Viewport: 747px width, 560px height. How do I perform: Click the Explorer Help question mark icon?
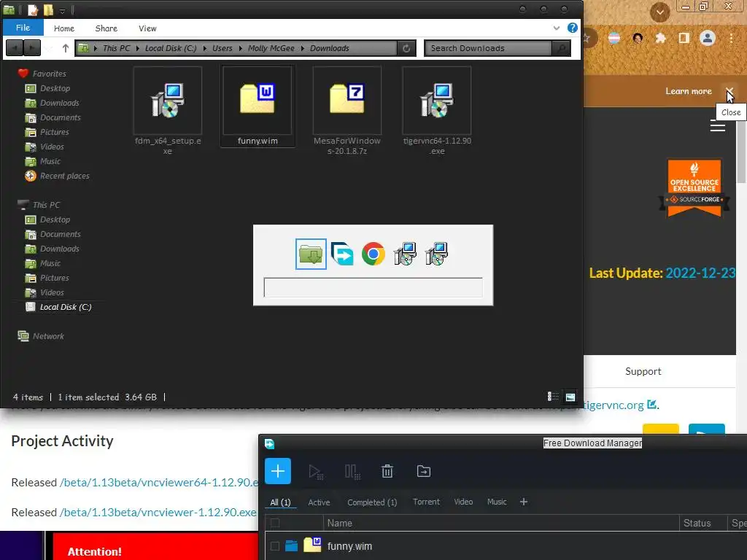pyautogui.click(x=572, y=28)
